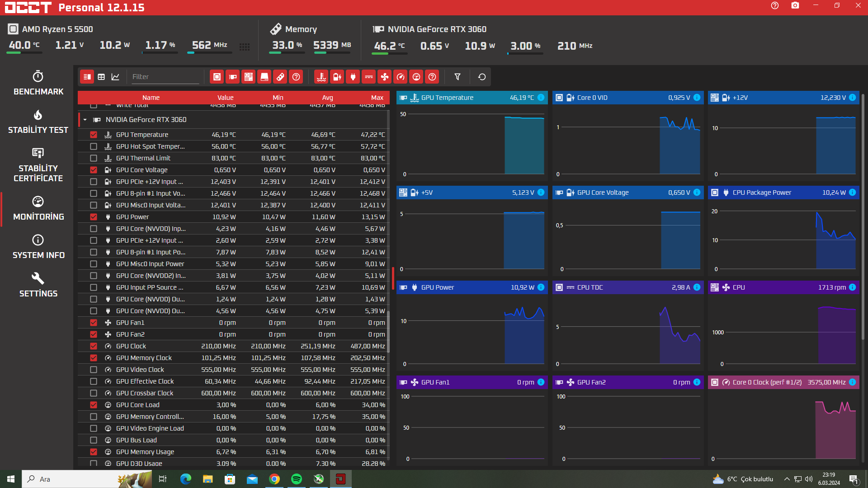Open the Stability Test section

point(38,122)
